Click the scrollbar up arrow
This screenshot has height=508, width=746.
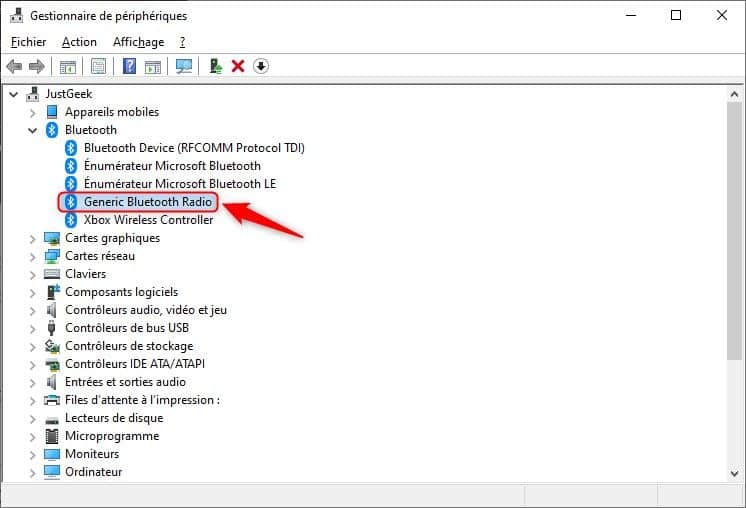coord(734,95)
